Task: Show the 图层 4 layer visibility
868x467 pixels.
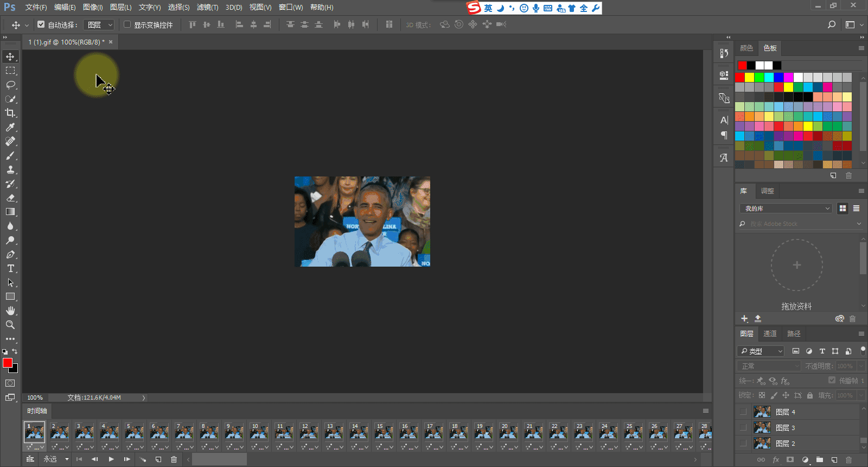Action: [743, 412]
